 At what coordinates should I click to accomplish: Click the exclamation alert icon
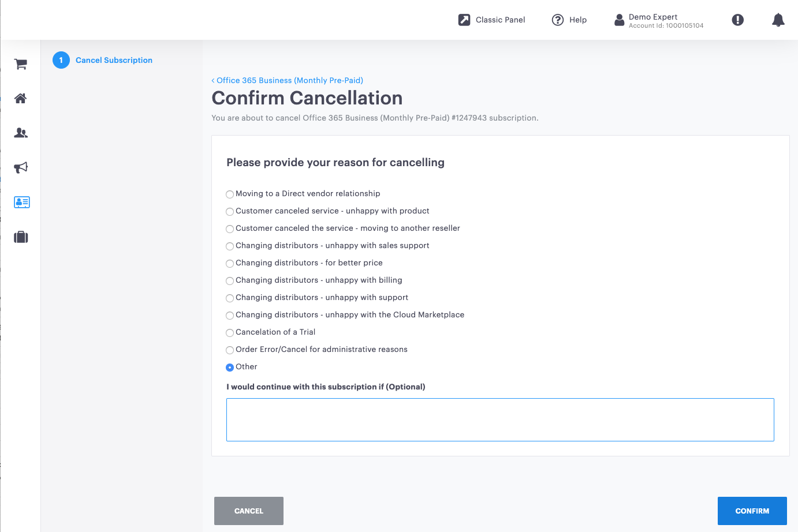coord(737,20)
